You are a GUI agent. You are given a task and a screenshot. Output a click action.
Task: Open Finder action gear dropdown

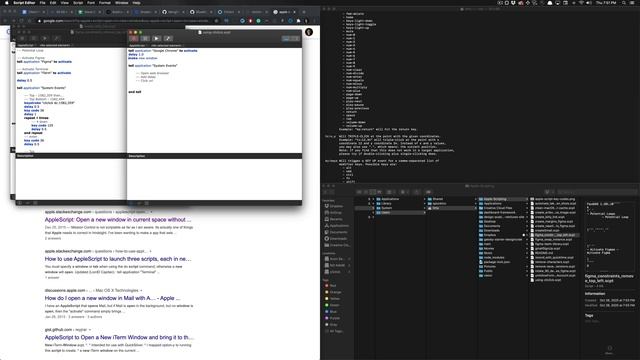[404, 192]
